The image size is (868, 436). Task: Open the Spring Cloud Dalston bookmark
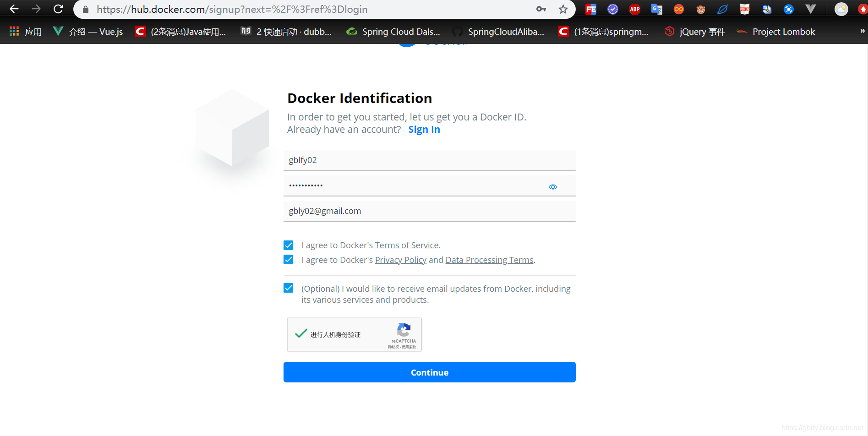click(393, 32)
